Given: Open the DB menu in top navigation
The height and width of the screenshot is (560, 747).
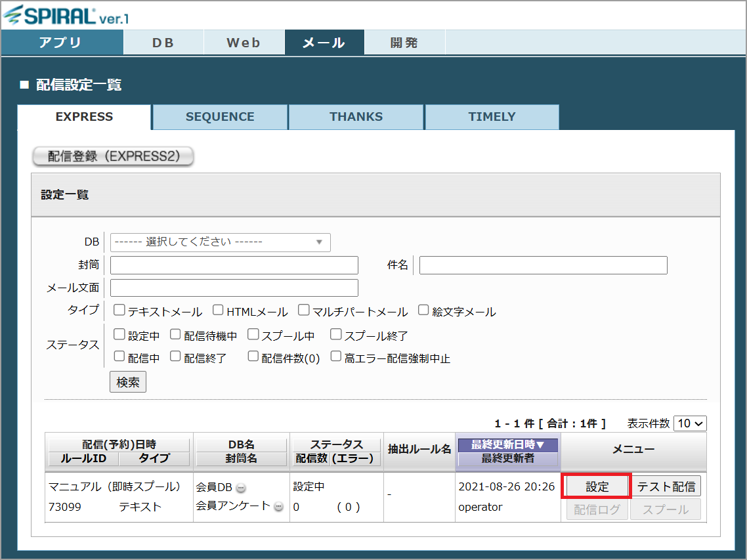Looking at the screenshot, I should pyautogui.click(x=163, y=43).
